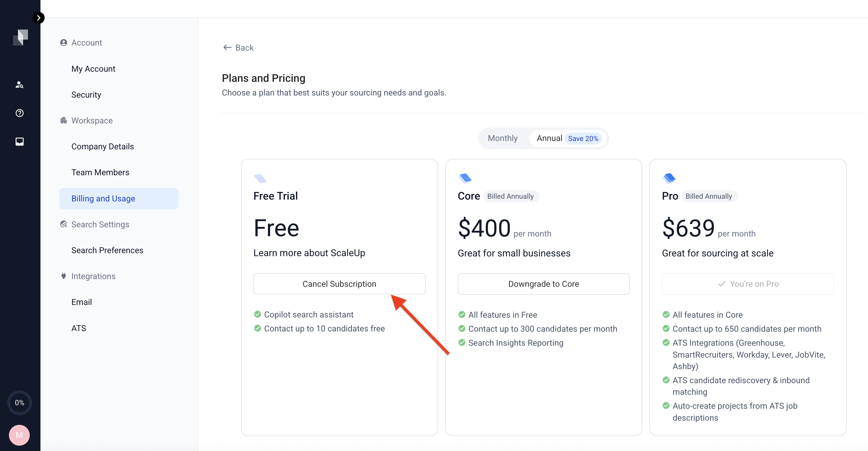The width and height of the screenshot is (868, 451).
Task: Click Cancel Subscription button
Action: (339, 284)
